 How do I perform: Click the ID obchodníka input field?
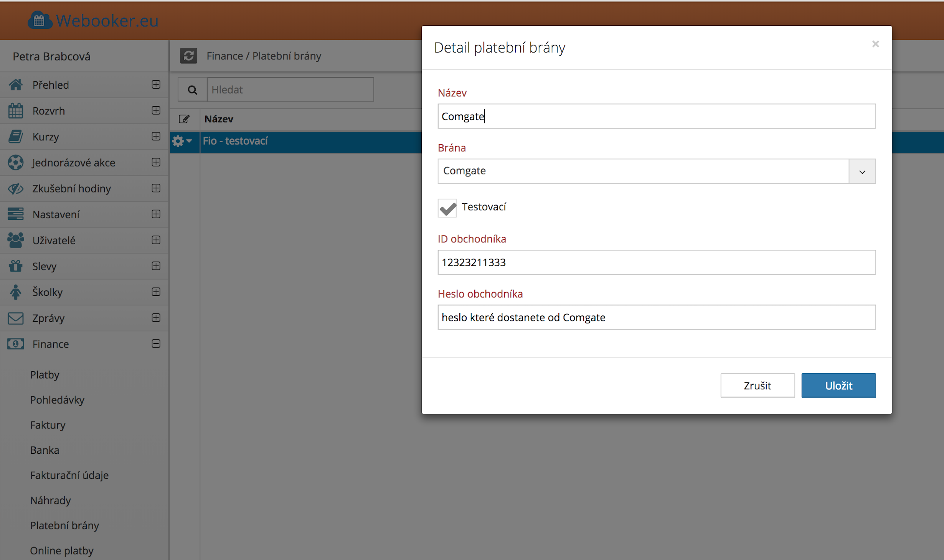click(x=656, y=262)
